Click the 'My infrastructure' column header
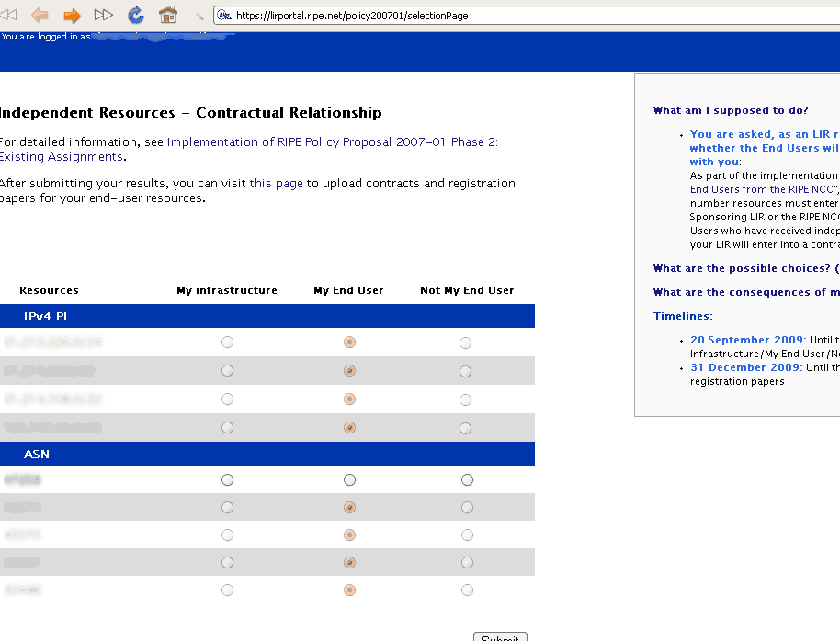 [227, 290]
